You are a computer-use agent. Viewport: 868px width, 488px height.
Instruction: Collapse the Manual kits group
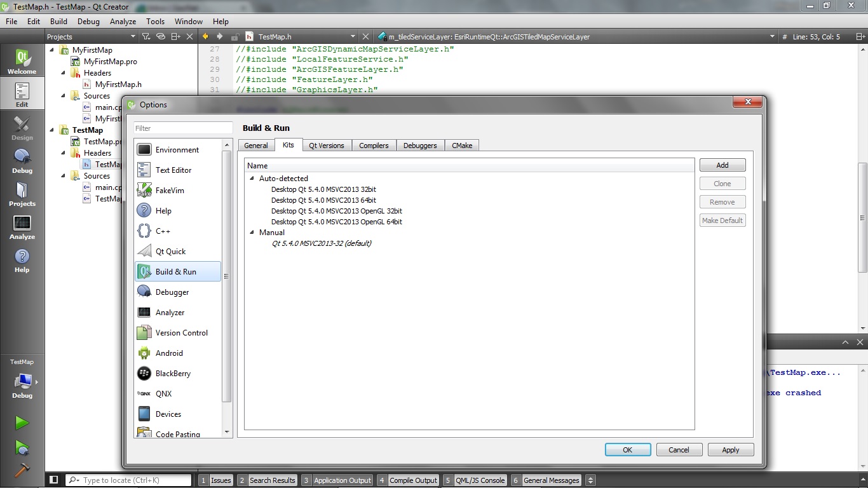point(252,233)
